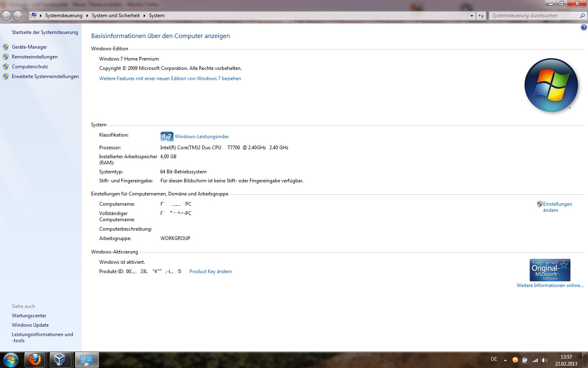Click the Original Microsoft Software badge
Image resolution: width=588 pixels, height=368 pixels.
coord(550,270)
